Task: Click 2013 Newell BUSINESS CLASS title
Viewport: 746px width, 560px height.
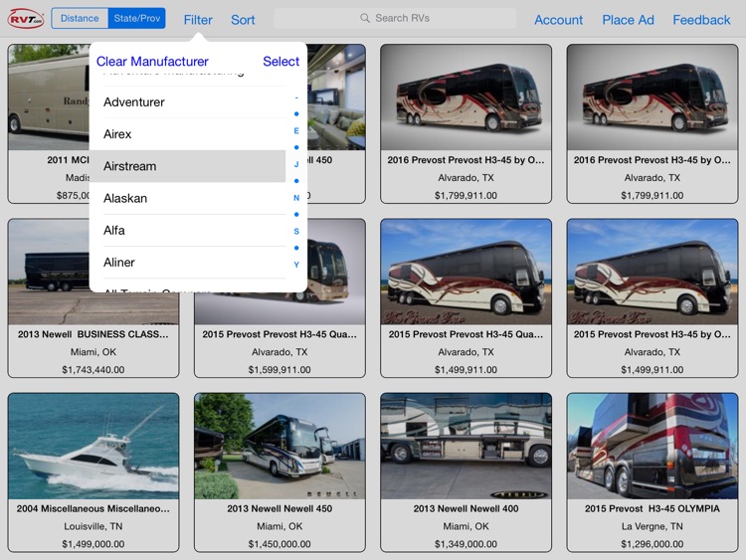Action: 93,334
